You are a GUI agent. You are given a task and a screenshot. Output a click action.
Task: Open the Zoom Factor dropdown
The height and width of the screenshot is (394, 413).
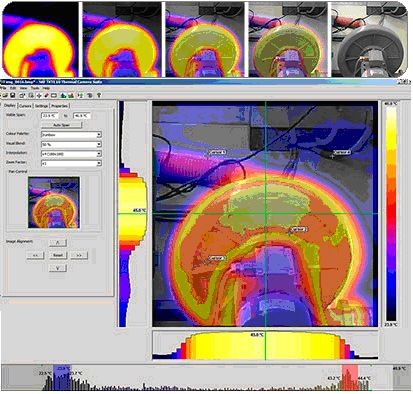71,163
